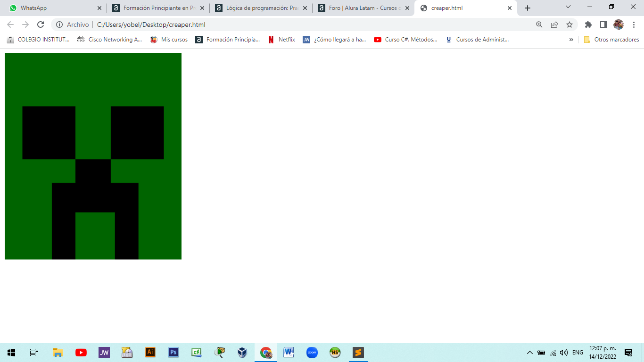Restore down the Chrome window
The height and width of the screenshot is (362, 644).
(611, 7)
